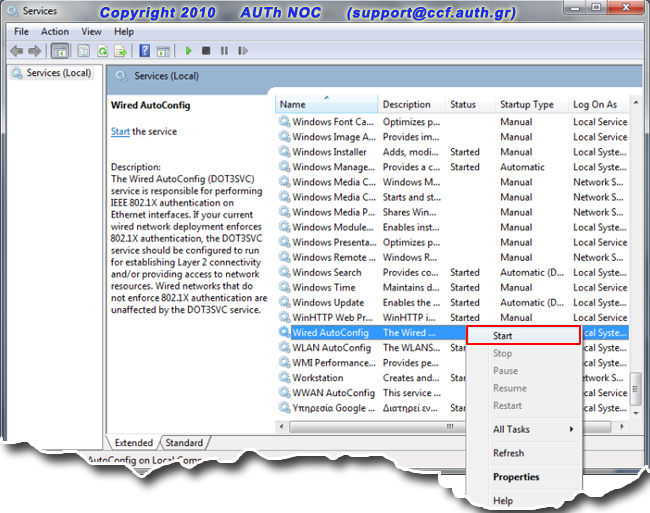Click the gear icon of Windows Font Cache

(284, 121)
